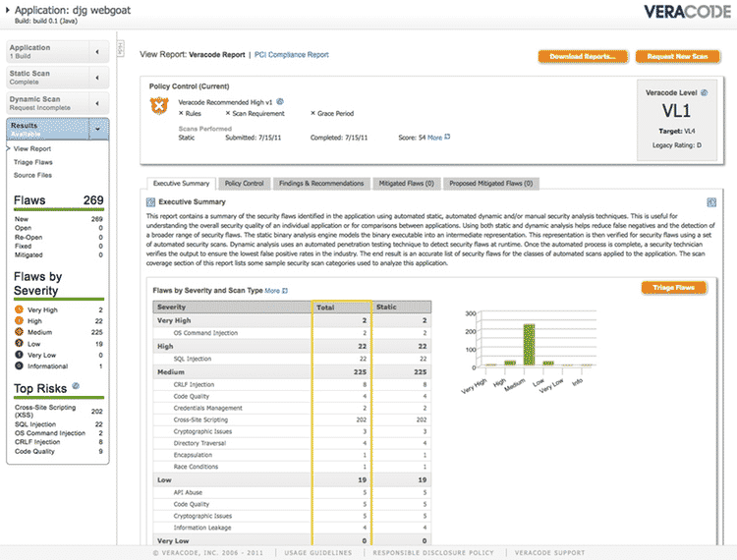Select the CRLF Injection table row
Screen dimensions: 737x560
[292, 385]
